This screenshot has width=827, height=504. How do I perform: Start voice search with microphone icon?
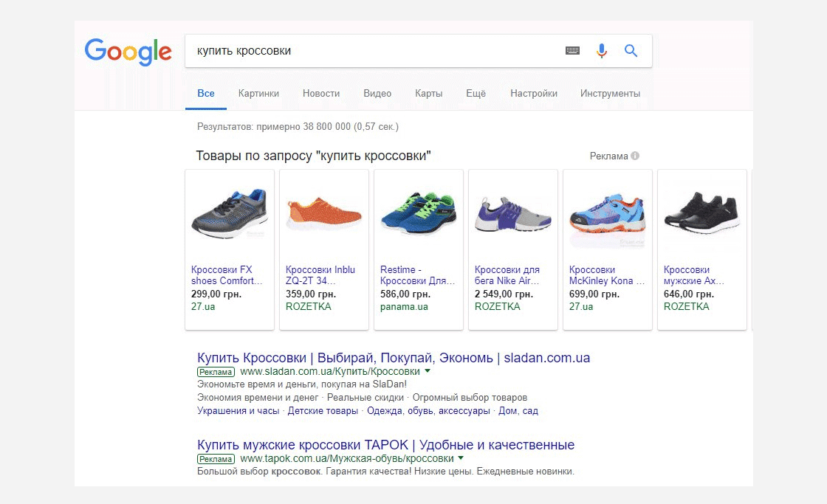pyautogui.click(x=601, y=51)
